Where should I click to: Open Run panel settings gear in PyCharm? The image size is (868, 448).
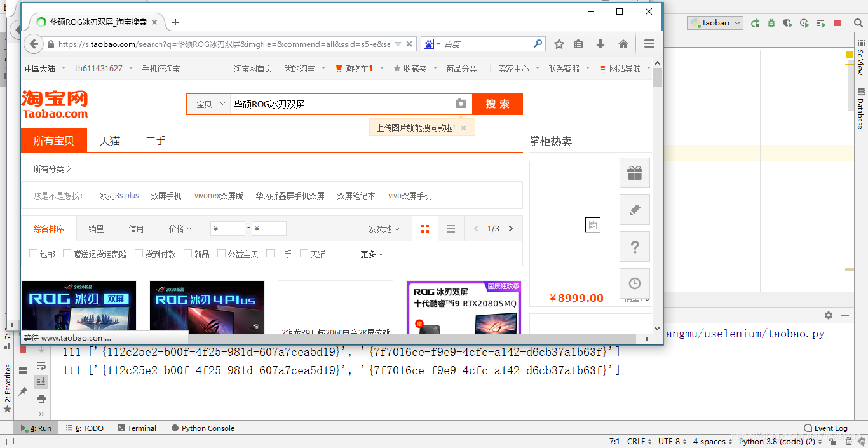[x=829, y=315]
